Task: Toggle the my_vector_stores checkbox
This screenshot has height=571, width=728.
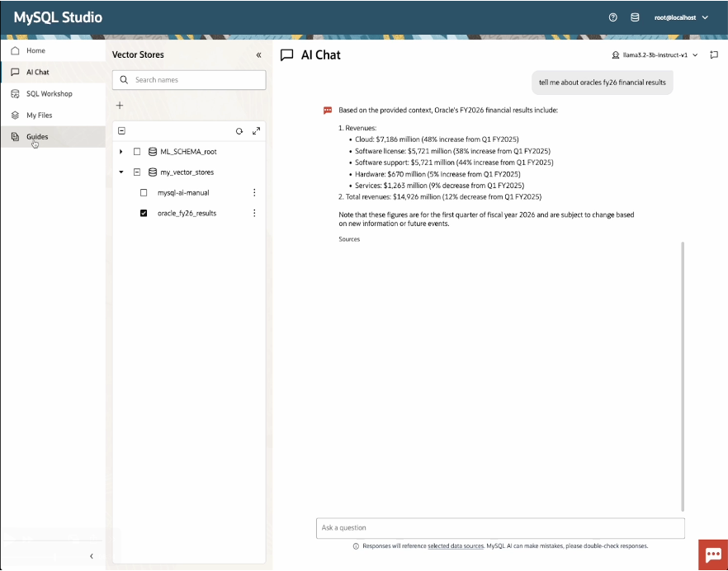Action: [137, 172]
